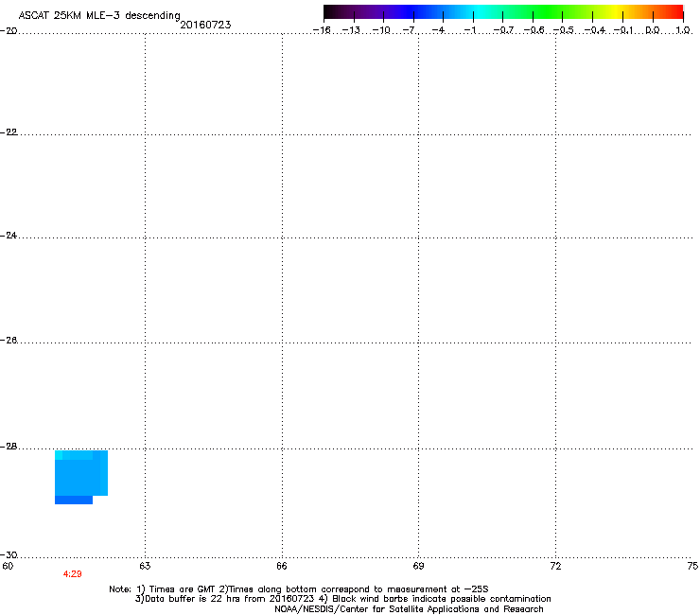Image resolution: width=700 pixels, height=615 pixels.
Task: Click the color bar label -4
Action: coord(439,30)
